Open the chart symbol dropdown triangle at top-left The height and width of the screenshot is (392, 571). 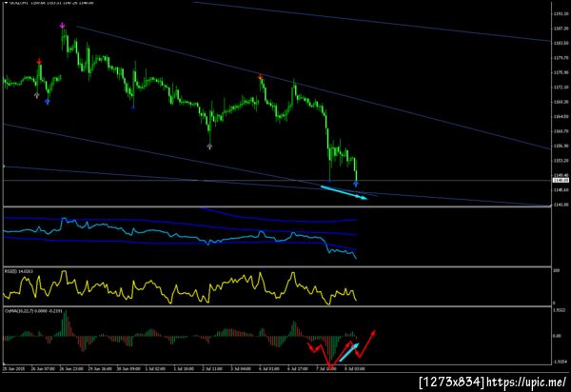pyautogui.click(x=6, y=3)
